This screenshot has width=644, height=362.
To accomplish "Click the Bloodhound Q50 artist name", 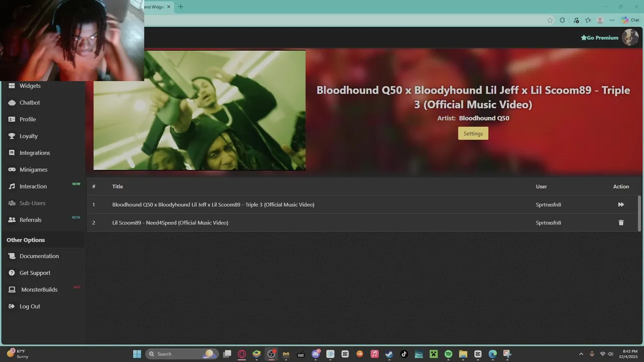I will [484, 118].
